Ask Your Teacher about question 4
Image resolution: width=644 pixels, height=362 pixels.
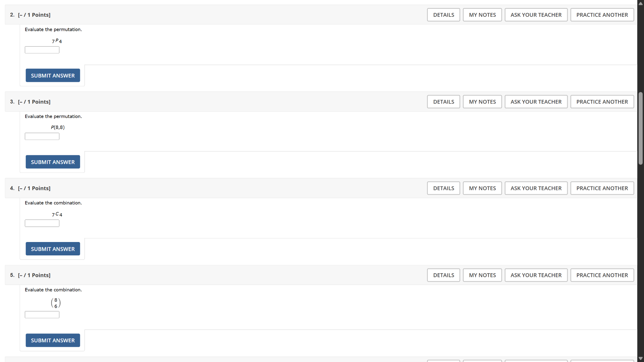[x=536, y=188]
